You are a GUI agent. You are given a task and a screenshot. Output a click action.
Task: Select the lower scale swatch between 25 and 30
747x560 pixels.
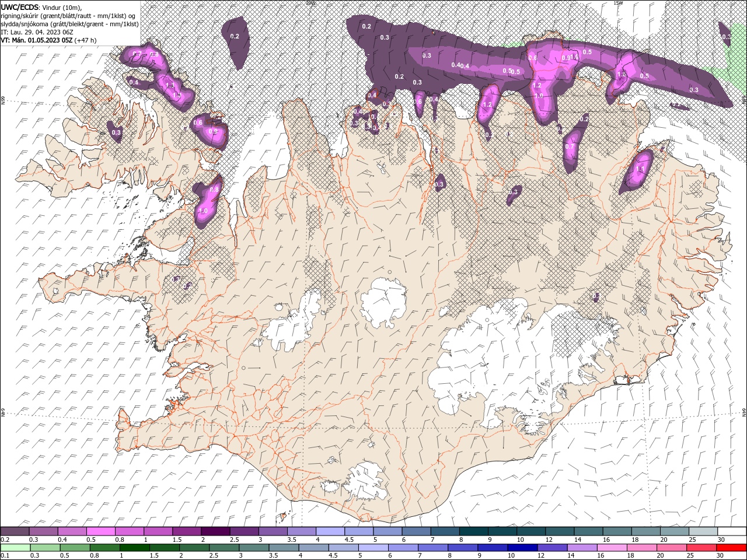coord(701,547)
